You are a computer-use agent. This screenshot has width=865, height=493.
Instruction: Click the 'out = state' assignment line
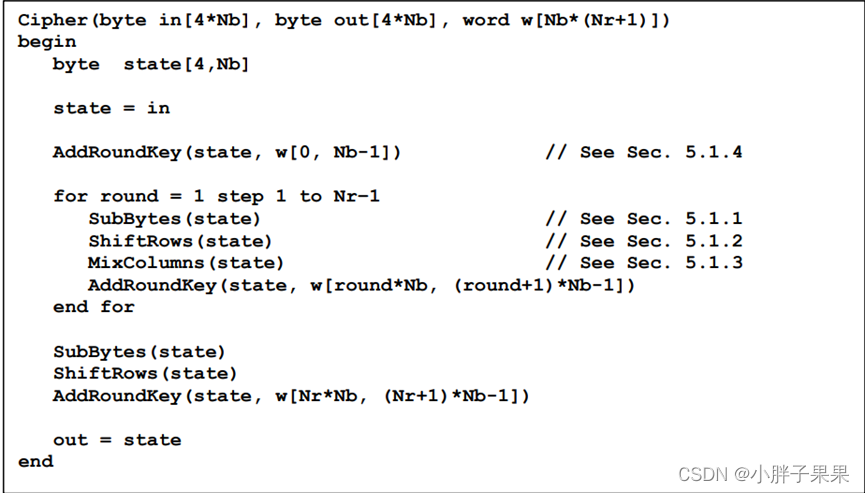pos(117,440)
